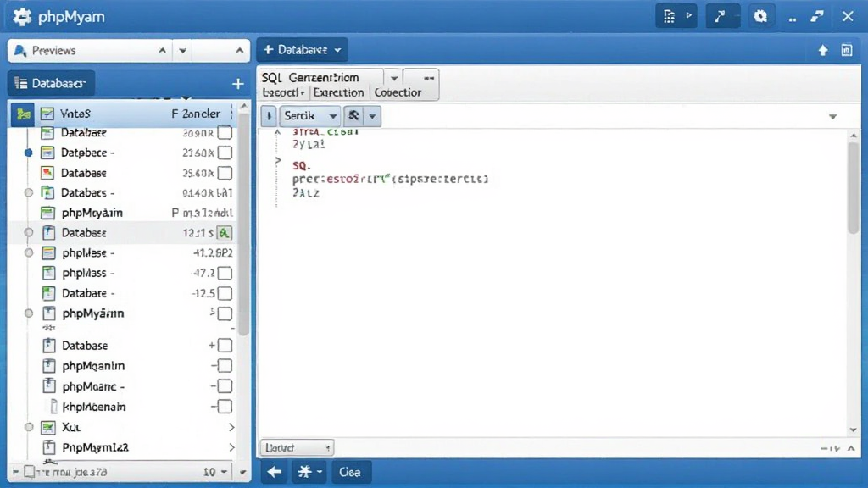Click the green icon beside the VntaS row
This screenshot has height=488, width=868.
pyautogui.click(x=23, y=114)
